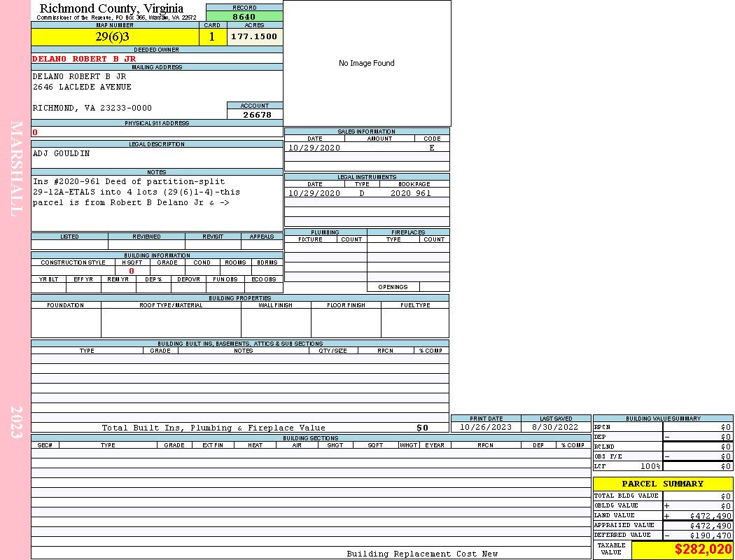This screenshot has height=560, width=735.
Task: Click the legal instrument type D cell
Action: pyautogui.click(x=362, y=193)
